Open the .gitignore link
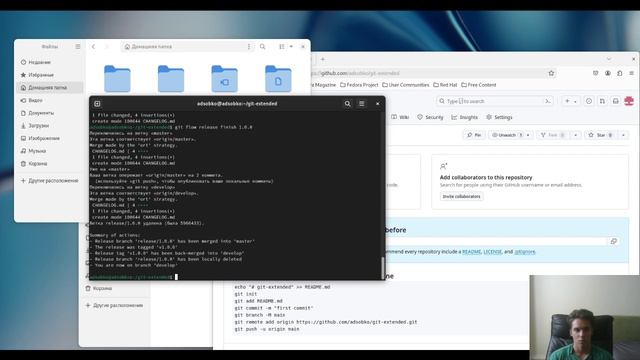This screenshot has width=640, height=360. (525, 252)
